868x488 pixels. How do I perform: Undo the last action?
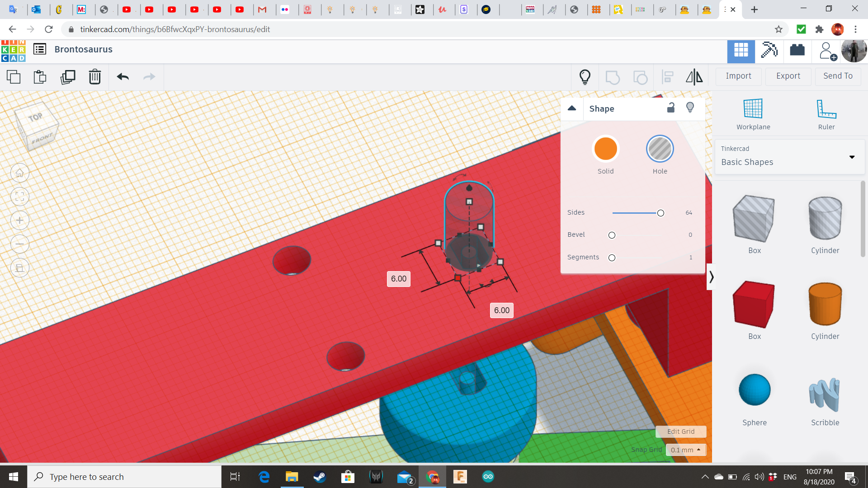(x=123, y=77)
